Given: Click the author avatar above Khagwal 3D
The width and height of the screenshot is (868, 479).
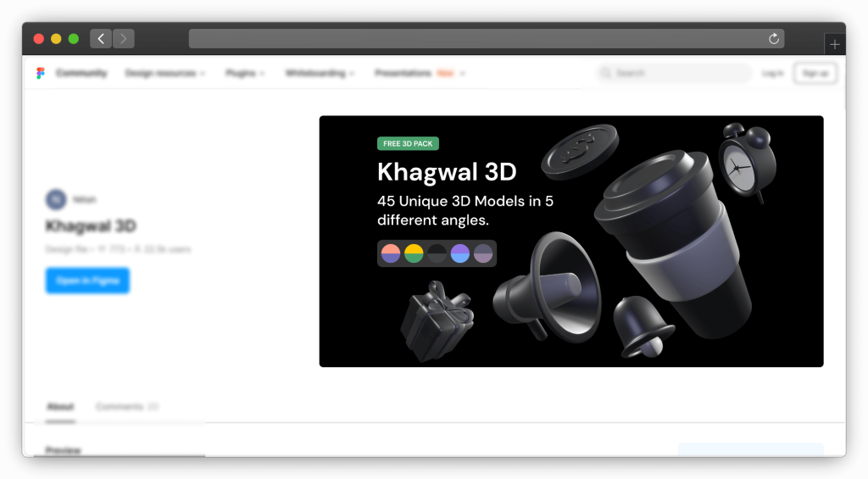Looking at the screenshot, I should (56, 199).
